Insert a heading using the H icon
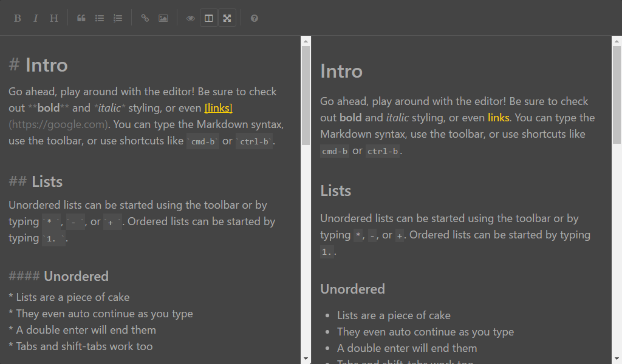Image resolution: width=622 pixels, height=364 pixels. (54, 18)
